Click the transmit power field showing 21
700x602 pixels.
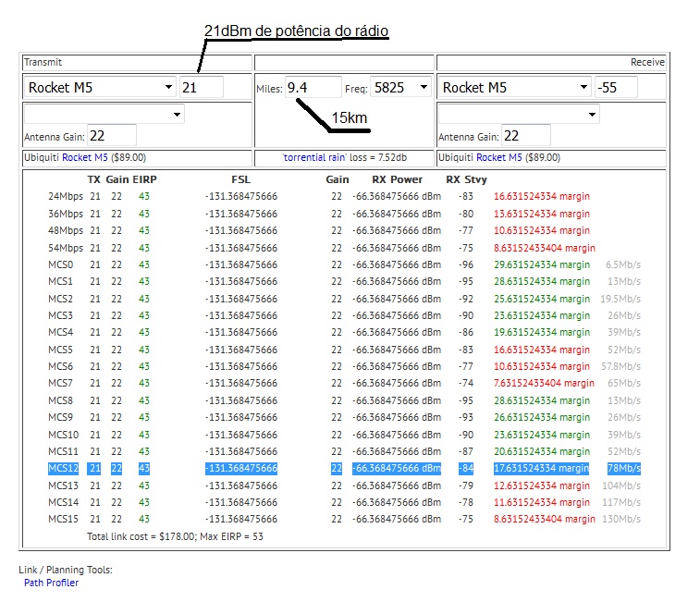[x=201, y=87]
